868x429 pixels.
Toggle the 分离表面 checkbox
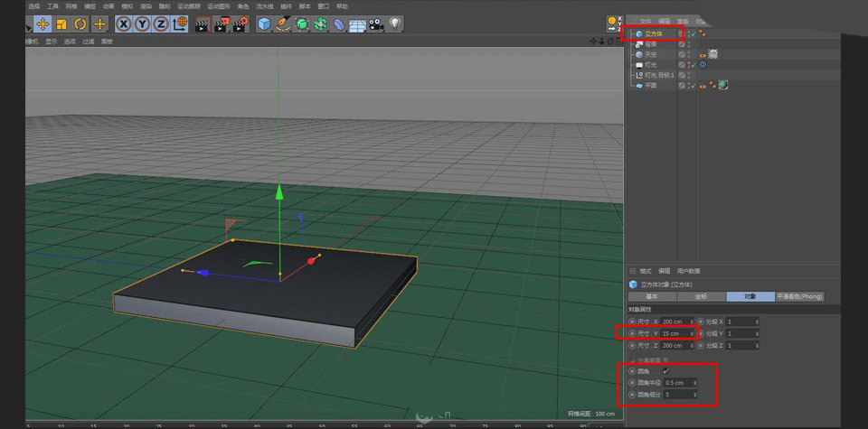pyautogui.click(x=666, y=359)
